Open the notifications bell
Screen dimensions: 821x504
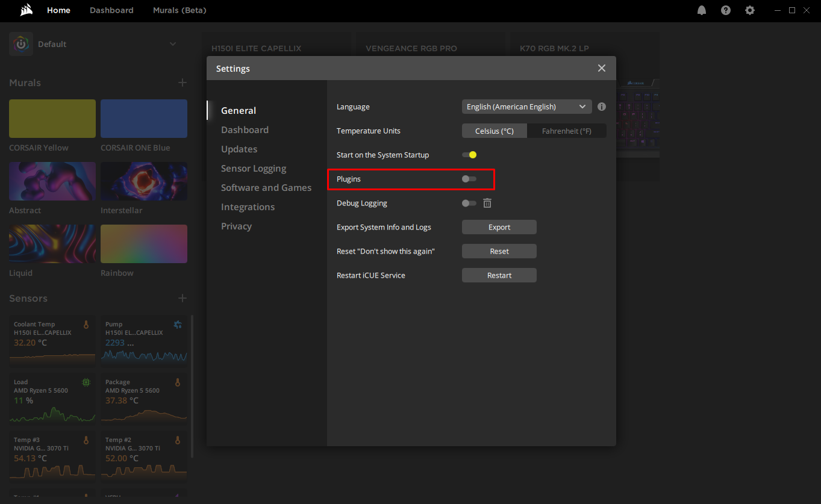702,10
